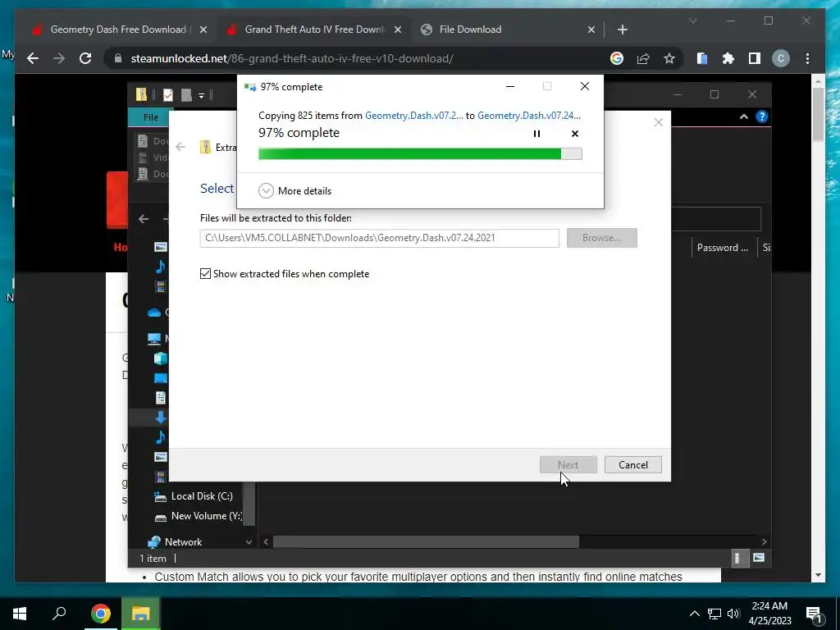Open Customize Quick Access Toolbar dropdown

(202, 95)
